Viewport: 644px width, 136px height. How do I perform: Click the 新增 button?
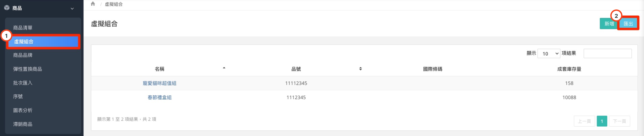(x=609, y=24)
